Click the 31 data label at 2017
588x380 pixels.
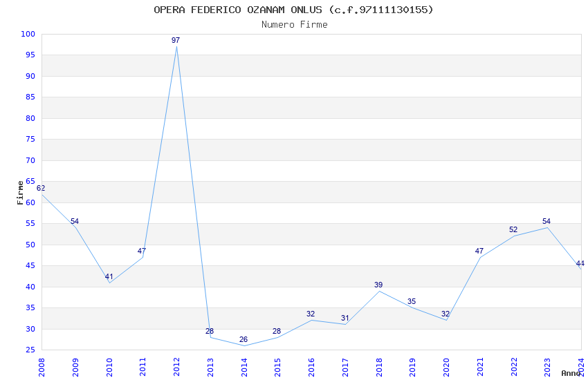345,319
